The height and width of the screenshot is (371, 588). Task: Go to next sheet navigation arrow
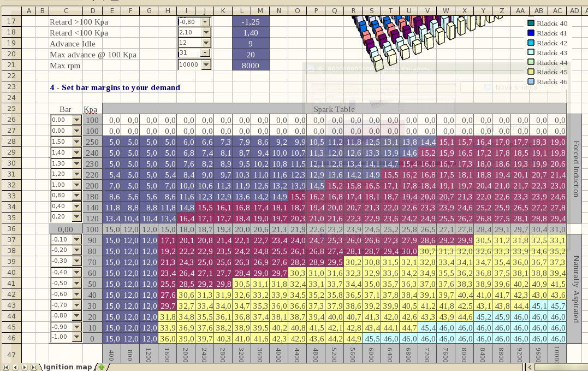25,367
